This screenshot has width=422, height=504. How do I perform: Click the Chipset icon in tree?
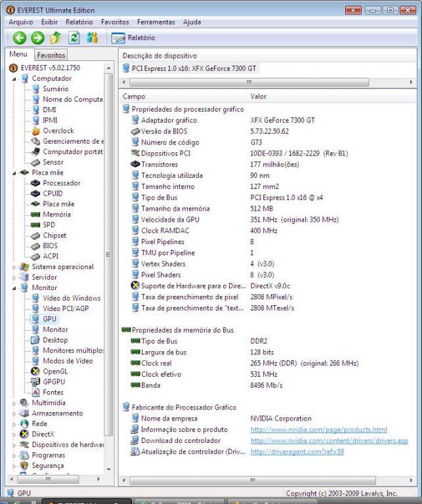click(x=35, y=236)
